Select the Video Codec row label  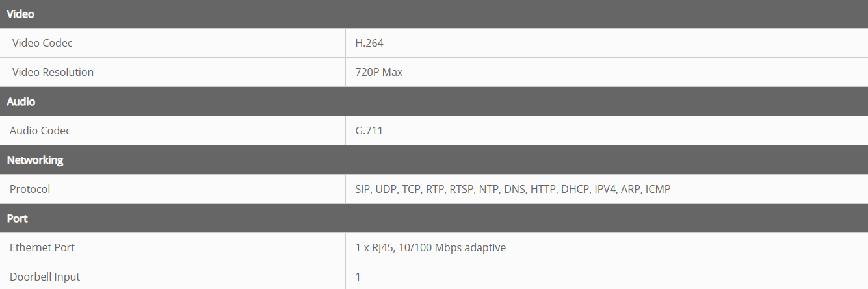[x=42, y=43]
